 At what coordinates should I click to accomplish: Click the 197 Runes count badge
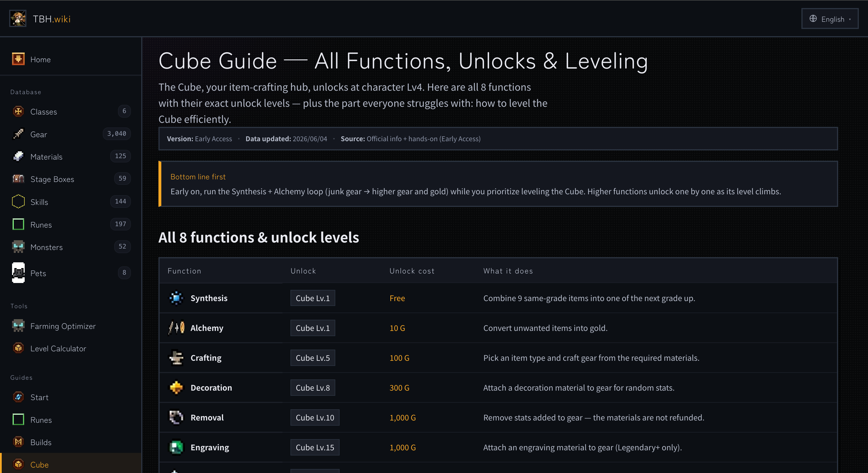coord(120,224)
